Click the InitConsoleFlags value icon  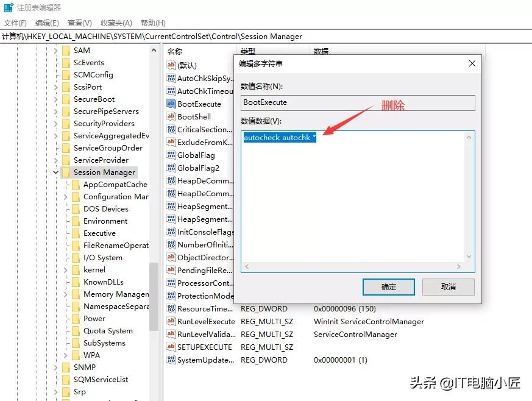click(x=171, y=232)
